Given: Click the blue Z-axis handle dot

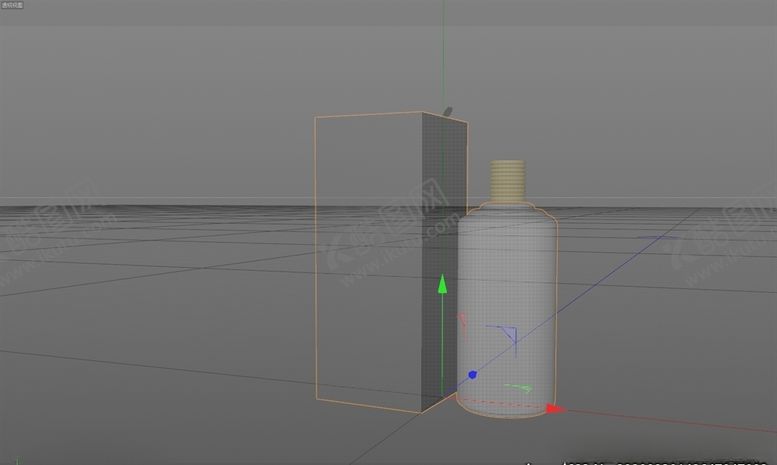Looking at the screenshot, I should [x=472, y=376].
